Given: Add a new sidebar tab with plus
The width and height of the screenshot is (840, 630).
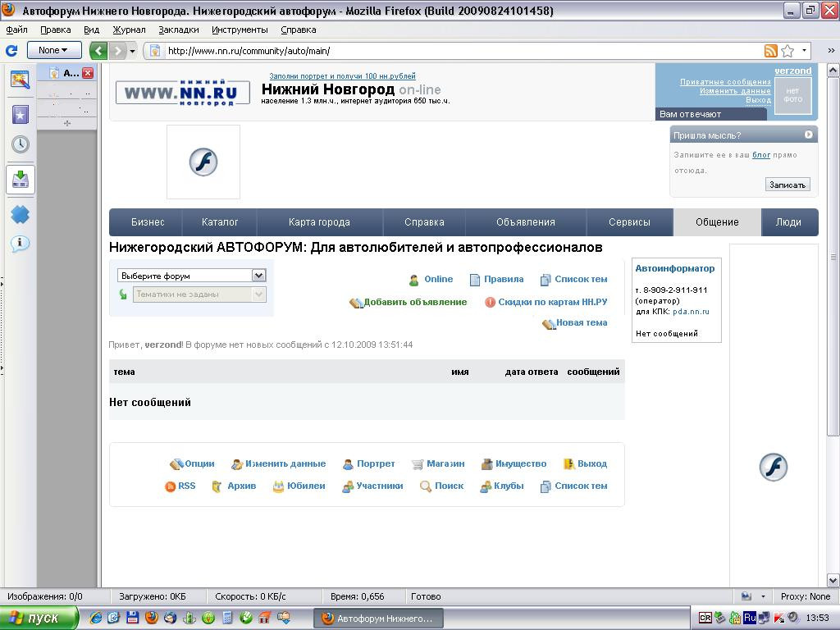Looking at the screenshot, I should [67, 123].
